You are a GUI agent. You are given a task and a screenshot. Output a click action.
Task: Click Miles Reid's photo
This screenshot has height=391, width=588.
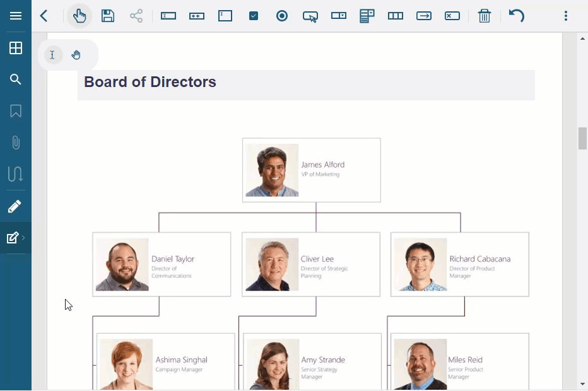(x=420, y=365)
